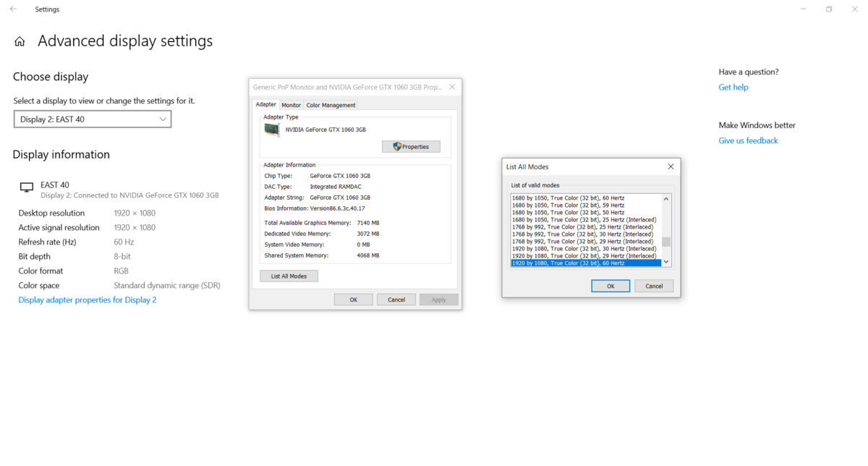The height and width of the screenshot is (466, 868).
Task: Open adapter Properties with shield icon
Action: pyautogui.click(x=411, y=147)
